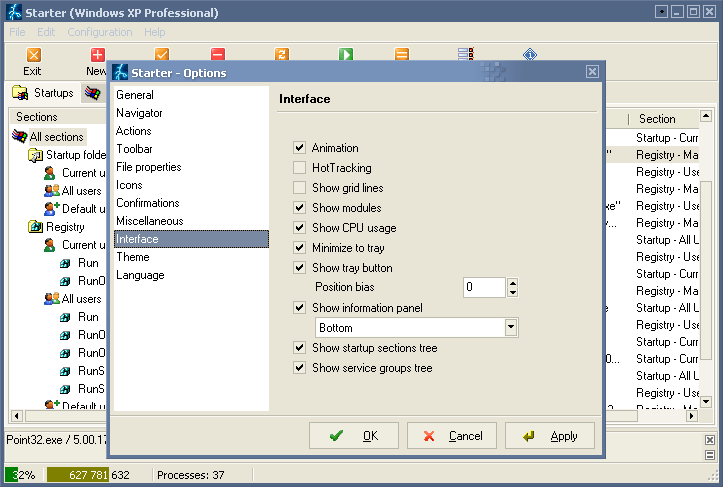Toggle Show startup sections tree checkbox
Viewport: 723px width, 487px height.
(x=300, y=348)
